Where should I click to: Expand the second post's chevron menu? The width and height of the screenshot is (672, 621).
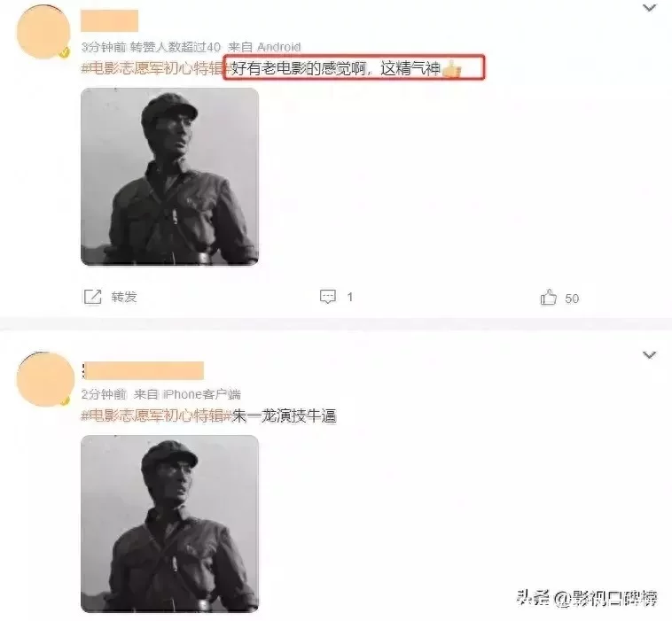tap(650, 354)
